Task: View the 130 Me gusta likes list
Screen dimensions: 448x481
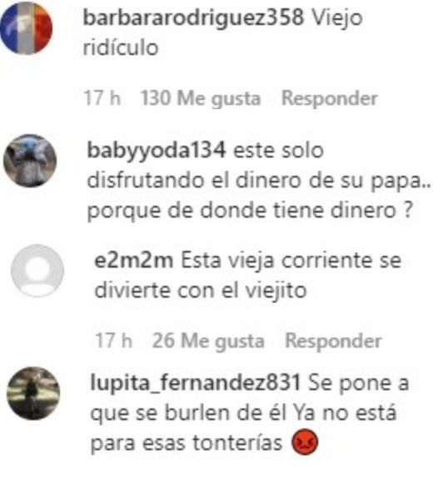Action: click(x=201, y=98)
